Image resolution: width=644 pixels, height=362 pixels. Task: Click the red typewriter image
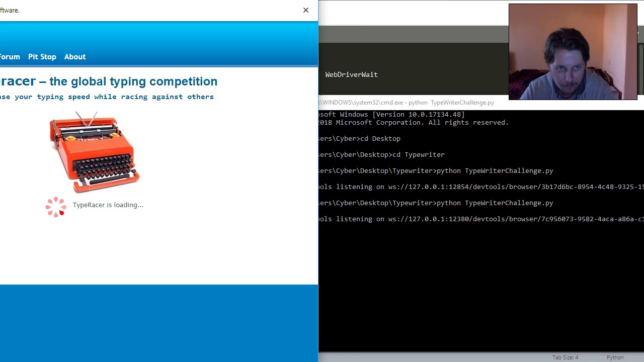click(94, 152)
